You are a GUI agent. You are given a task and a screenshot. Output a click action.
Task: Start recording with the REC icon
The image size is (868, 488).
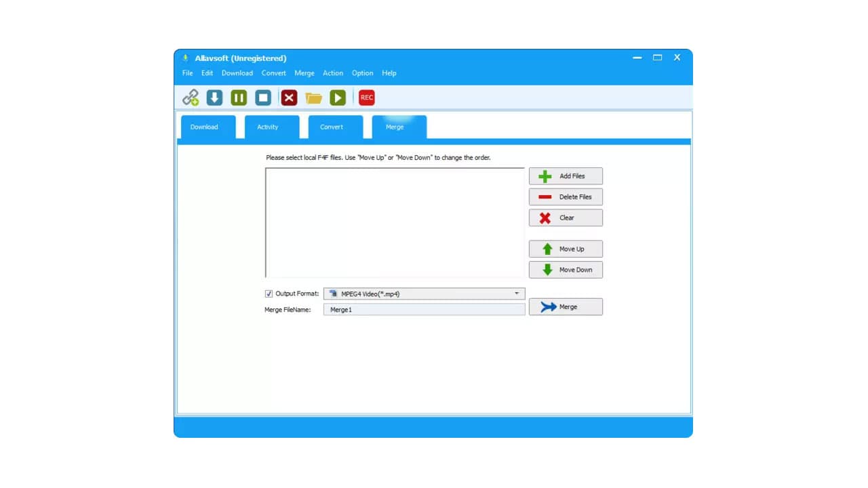(x=366, y=98)
